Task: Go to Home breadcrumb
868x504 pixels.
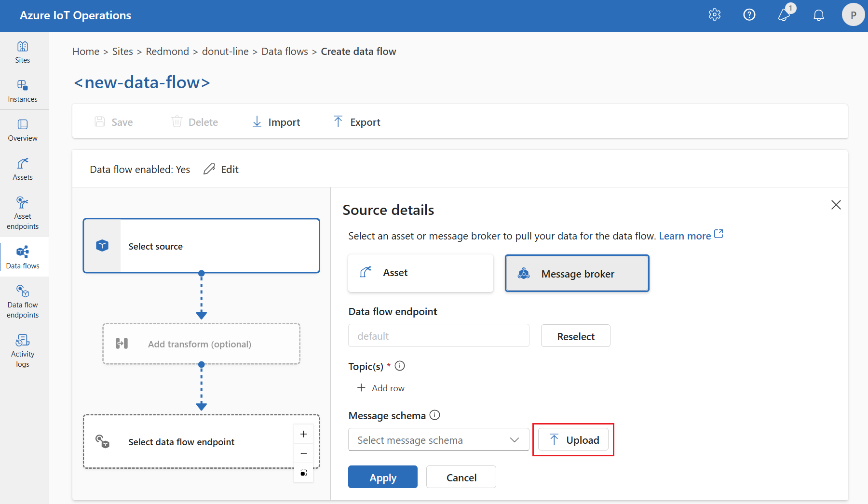Action: (86, 51)
